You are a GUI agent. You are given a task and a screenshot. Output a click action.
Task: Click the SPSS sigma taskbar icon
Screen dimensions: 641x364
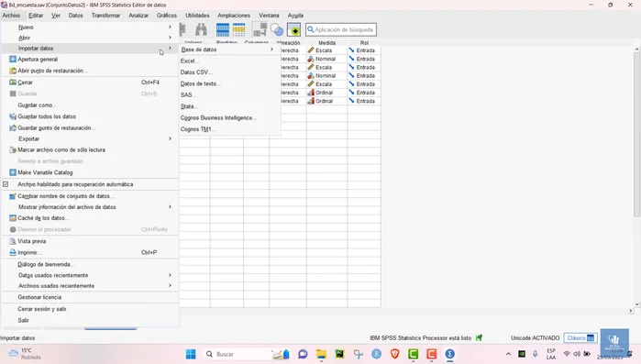click(x=449, y=354)
